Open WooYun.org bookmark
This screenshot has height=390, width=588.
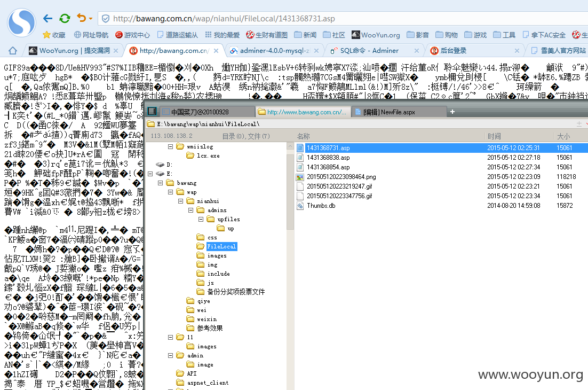click(376, 35)
